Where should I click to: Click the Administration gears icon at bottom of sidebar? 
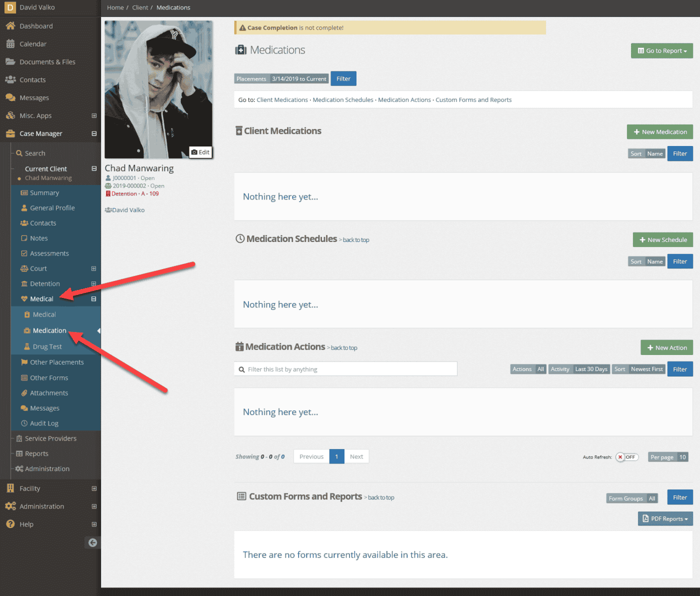click(x=10, y=506)
